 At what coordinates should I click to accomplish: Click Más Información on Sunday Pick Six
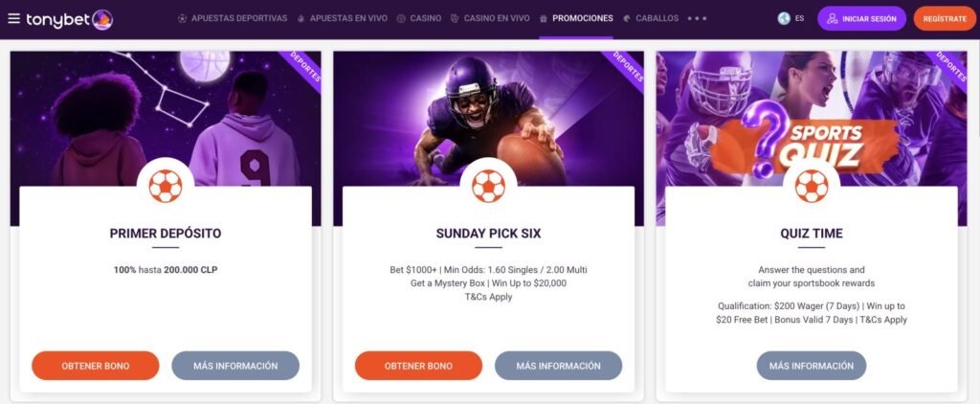558,366
